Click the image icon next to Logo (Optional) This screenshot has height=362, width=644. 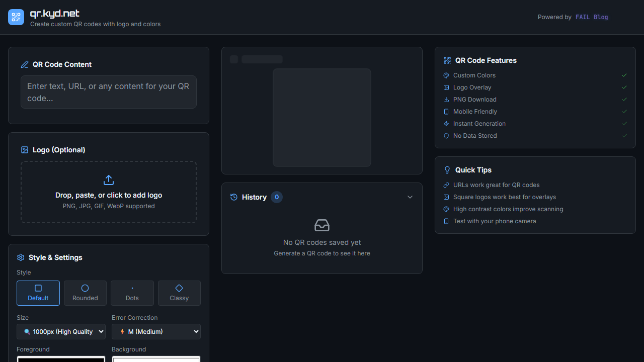tap(24, 150)
